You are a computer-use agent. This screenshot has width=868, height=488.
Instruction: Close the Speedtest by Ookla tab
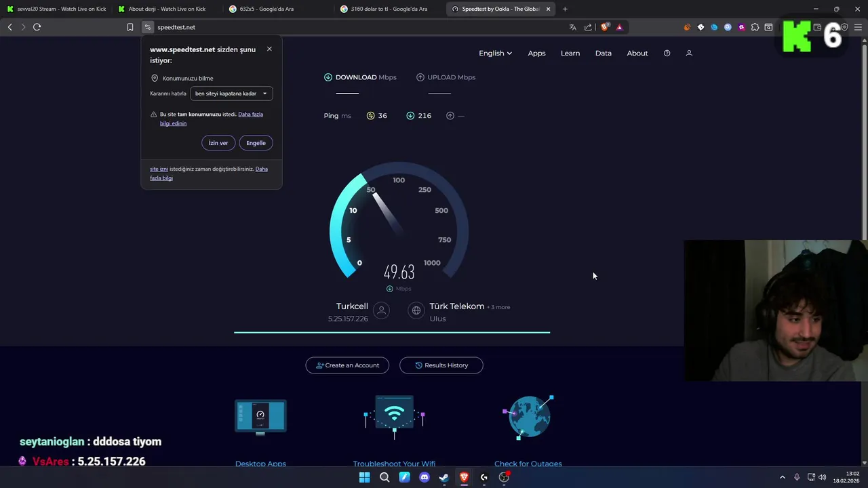(548, 9)
